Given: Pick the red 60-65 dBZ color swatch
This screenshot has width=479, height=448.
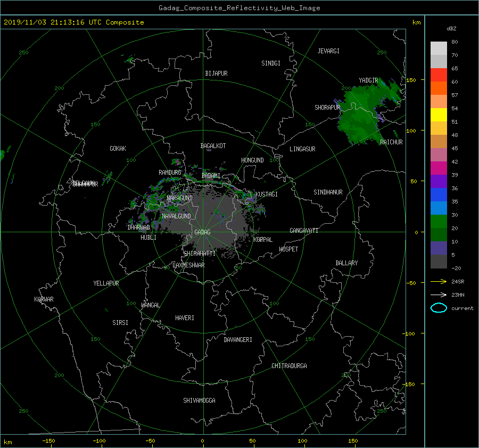Looking at the screenshot, I should [439, 75].
